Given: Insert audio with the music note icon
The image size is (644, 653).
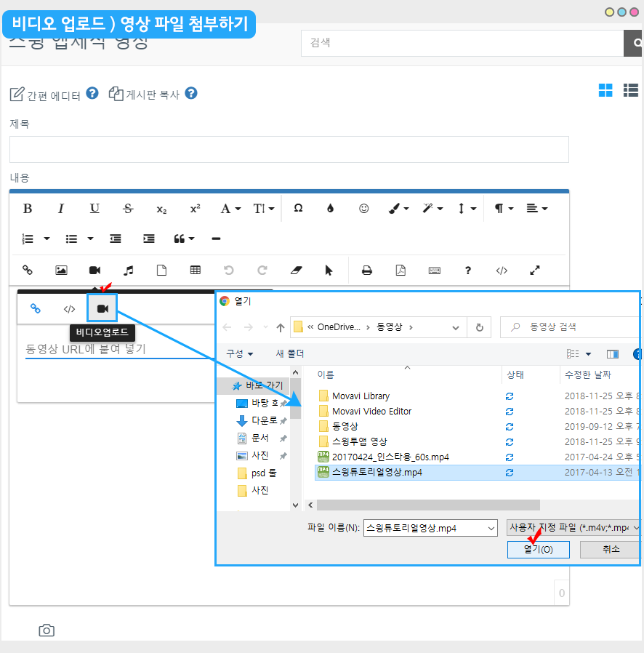Looking at the screenshot, I should [x=129, y=271].
